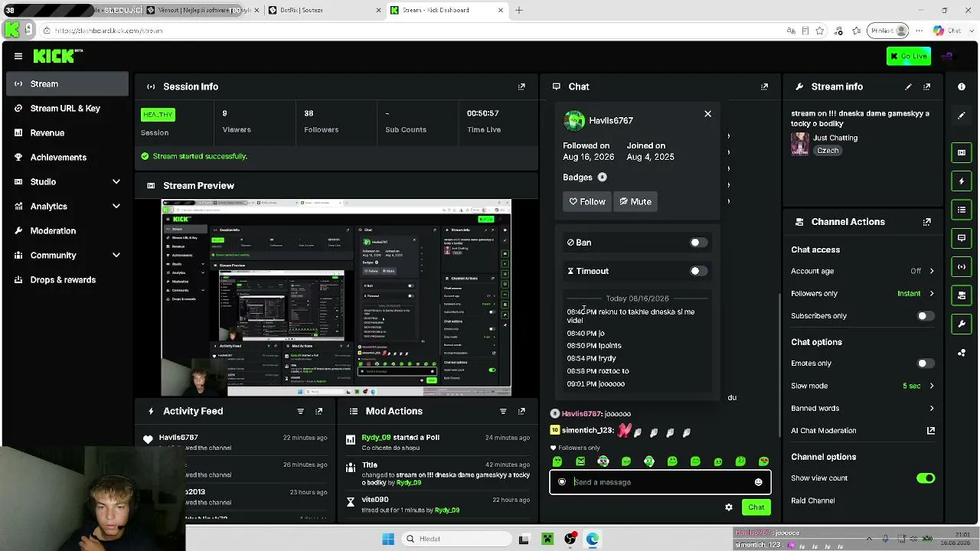The image size is (980, 551).
Task: Pop out the Chat panel
Action: [764, 86]
